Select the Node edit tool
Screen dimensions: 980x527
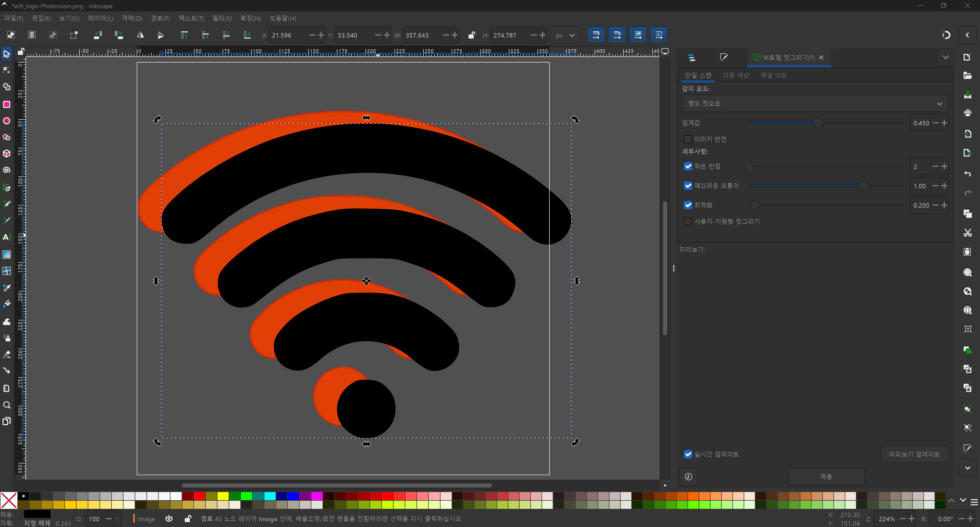(x=6, y=70)
